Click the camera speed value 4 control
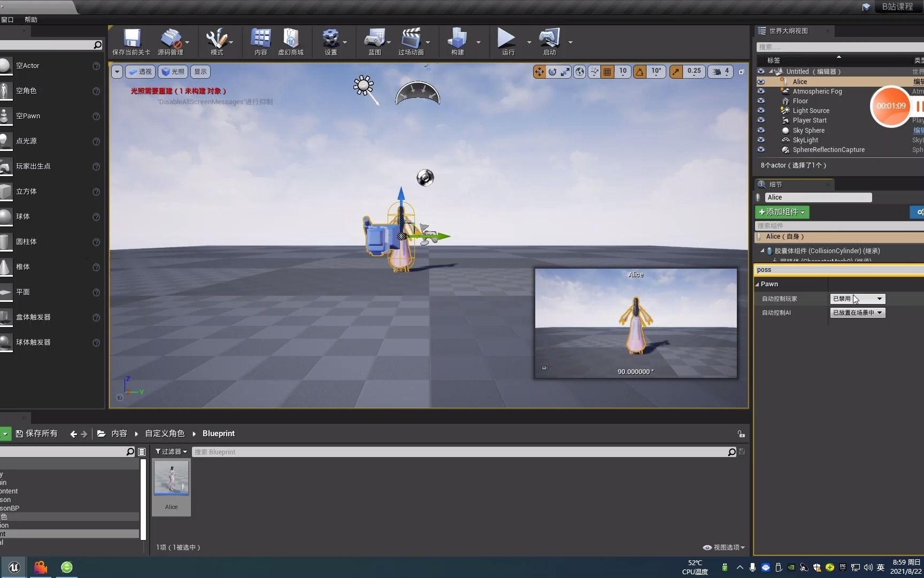 tap(727, 71)
